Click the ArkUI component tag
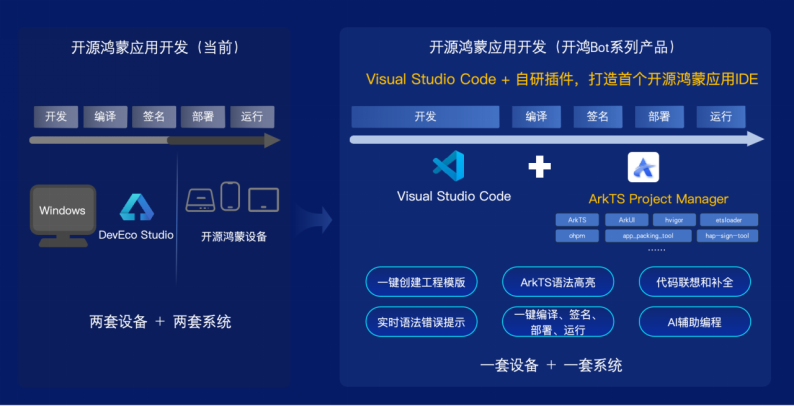Screen dimensions: 794x406 point(626,220)
